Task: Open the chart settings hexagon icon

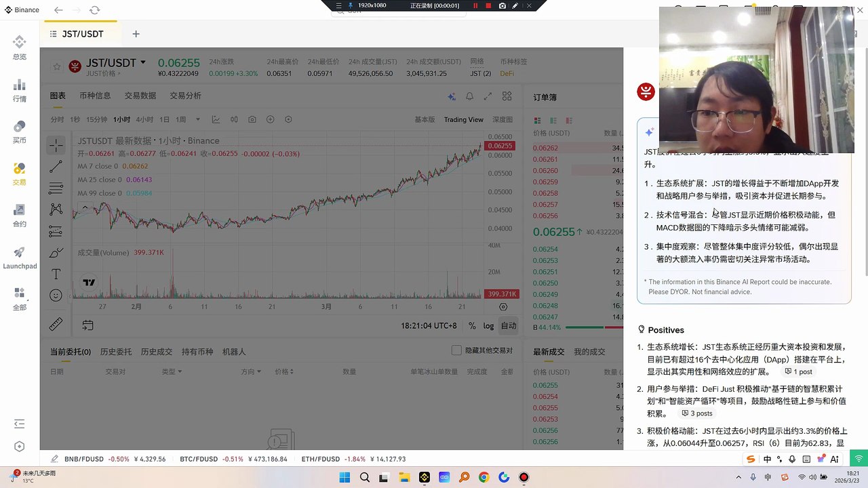Action: [288, 119]
